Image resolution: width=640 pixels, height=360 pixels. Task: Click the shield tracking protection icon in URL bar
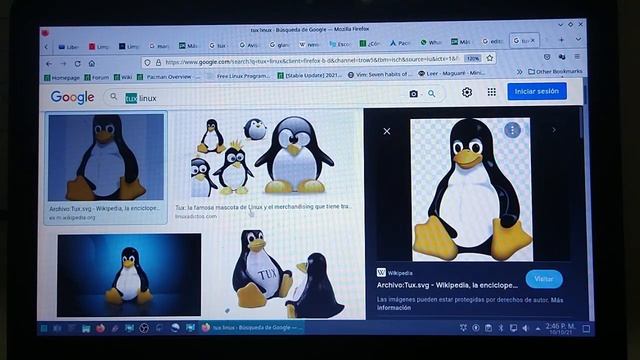coord(147,62)
